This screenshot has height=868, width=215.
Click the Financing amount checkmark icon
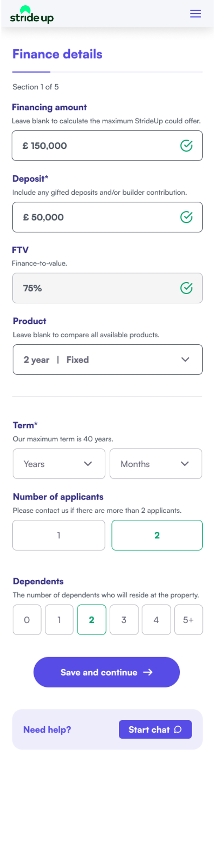(x=186, y=146)
